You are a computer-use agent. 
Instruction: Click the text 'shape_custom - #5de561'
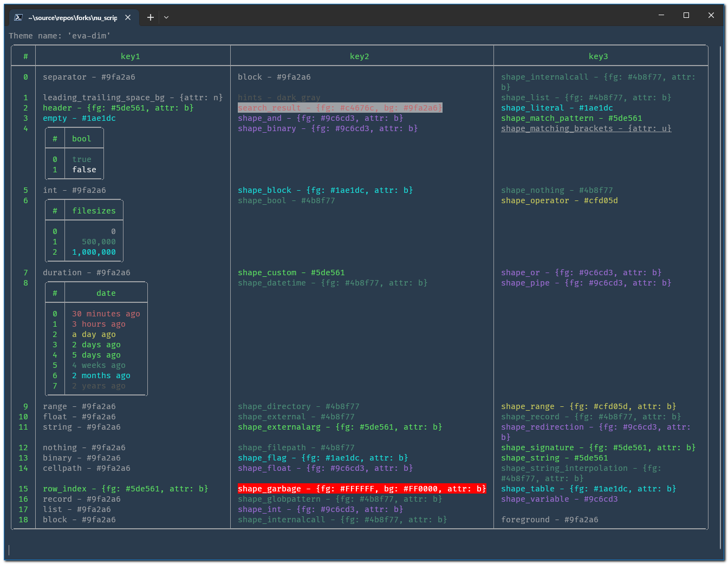[x=291, y=273]
